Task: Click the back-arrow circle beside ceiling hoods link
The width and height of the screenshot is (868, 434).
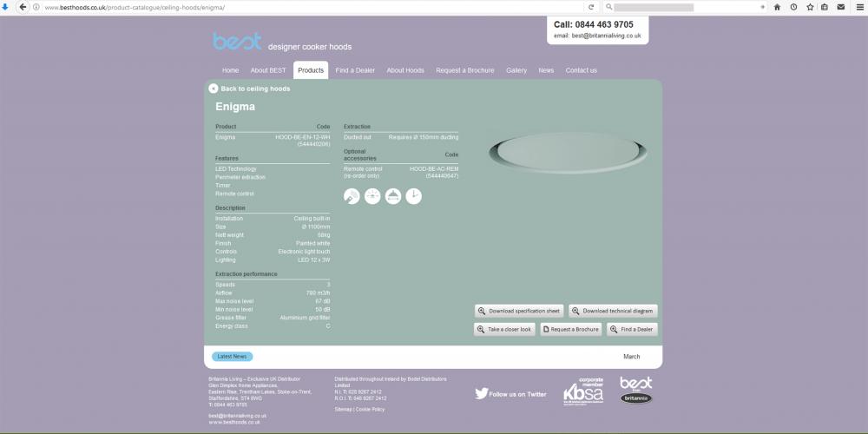Action: coord(214,89)
